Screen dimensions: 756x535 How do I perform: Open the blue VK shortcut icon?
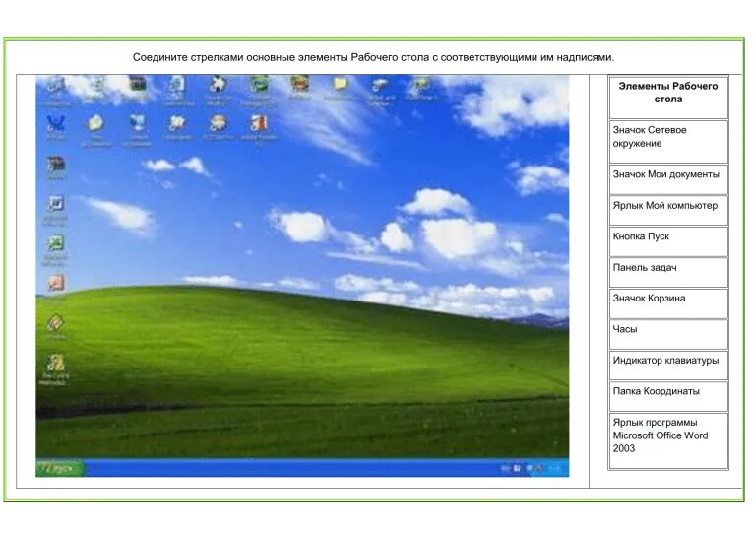[x=56, y=123]
